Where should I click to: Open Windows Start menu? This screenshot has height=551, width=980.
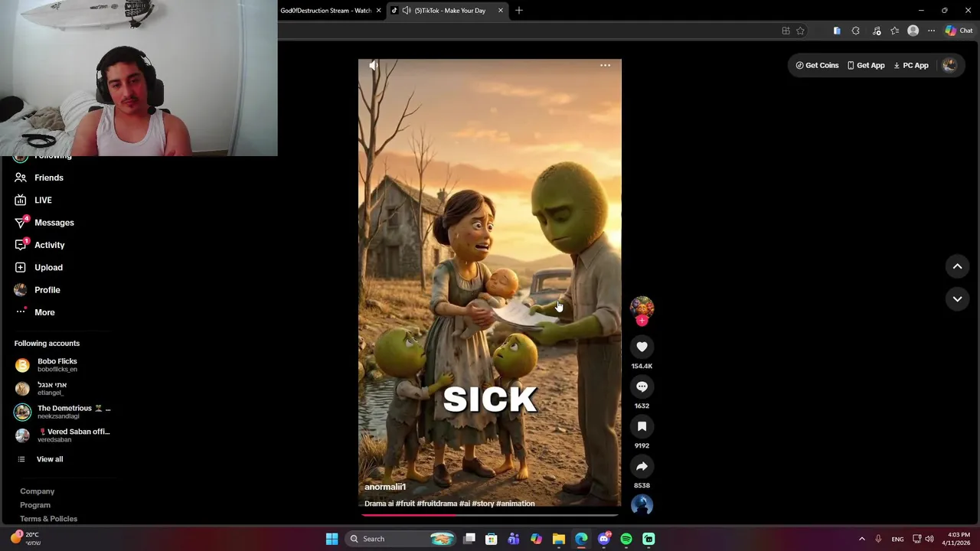[x=332, y=539]
